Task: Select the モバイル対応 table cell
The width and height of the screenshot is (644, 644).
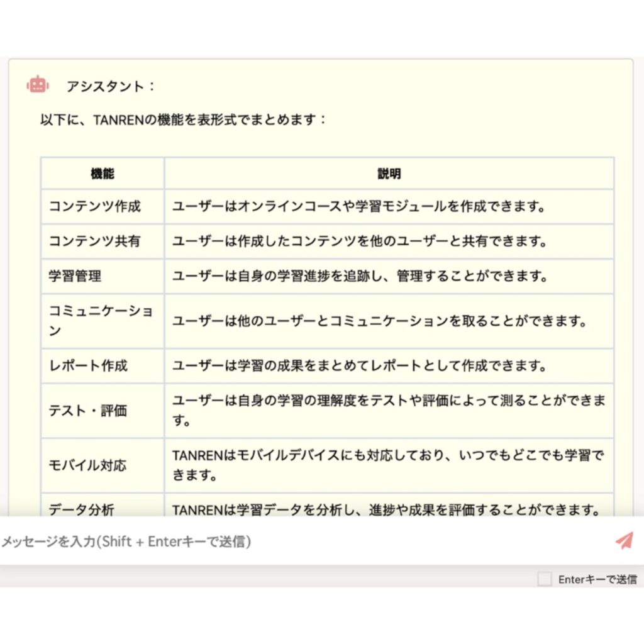Action: tap(88, 465)
